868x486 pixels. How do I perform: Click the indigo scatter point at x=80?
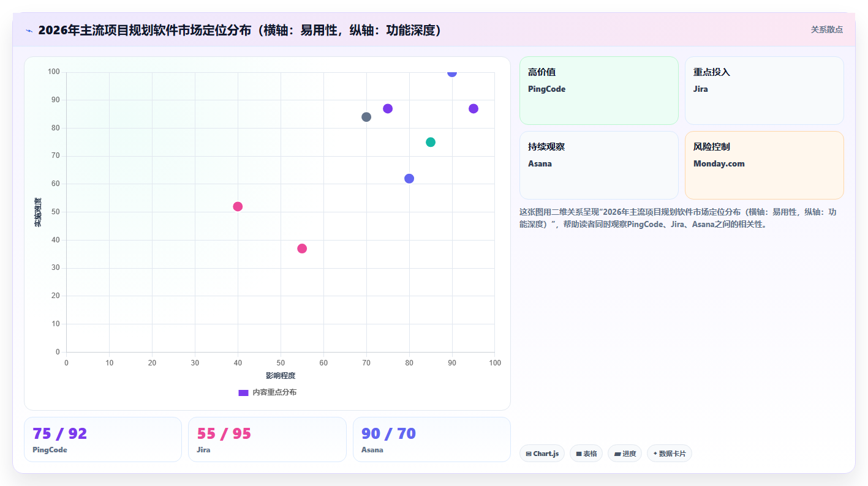pos(409,179)
